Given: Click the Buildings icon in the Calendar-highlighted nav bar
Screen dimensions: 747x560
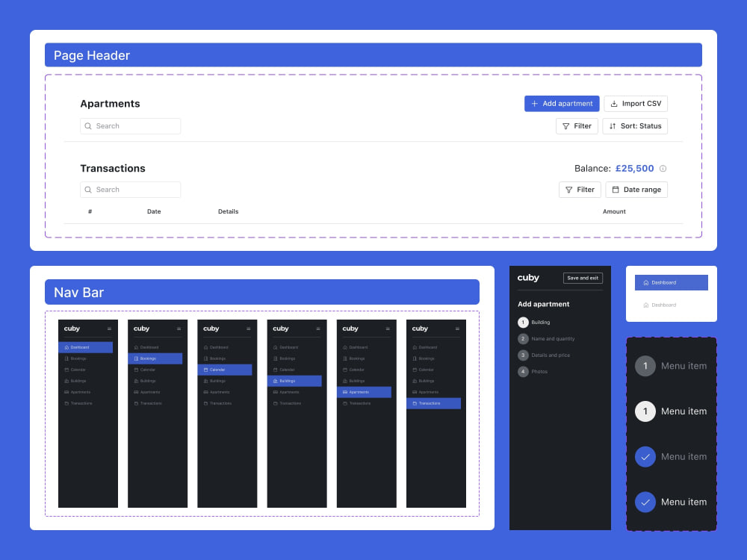Looking at the screenshot, I should [206, 381].
